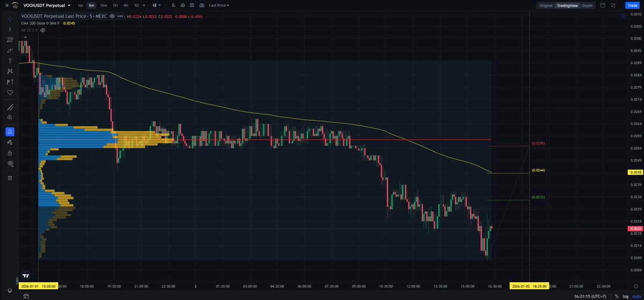
Task: Click the BB 20 2.5 indicator label
Action: (30, 31)
